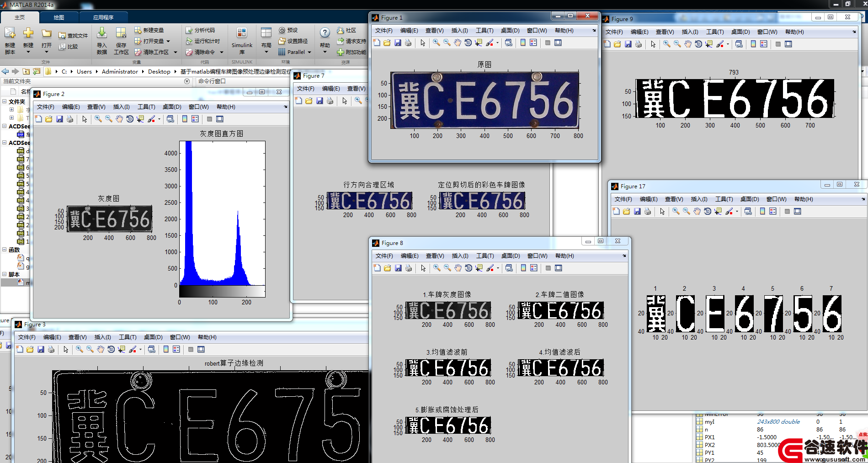Click Save Workspace icon in ribbon

[x=121, y=40]
